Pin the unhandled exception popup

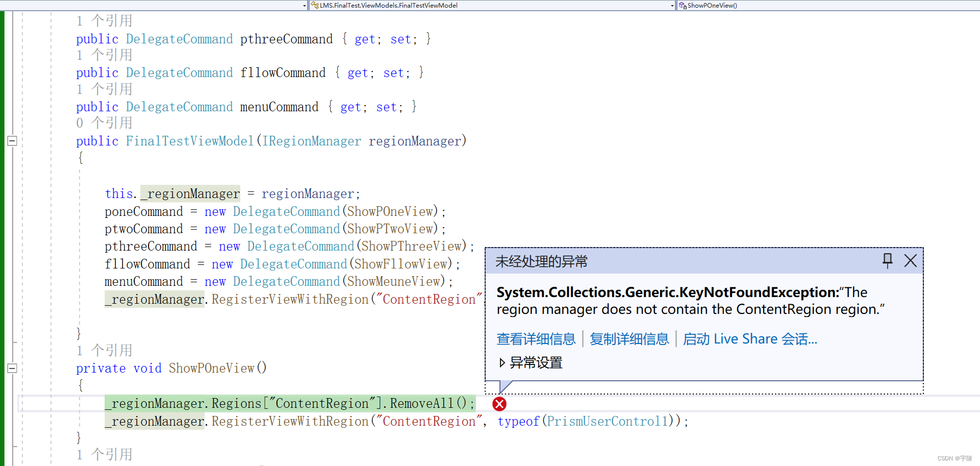pos(888,261)
